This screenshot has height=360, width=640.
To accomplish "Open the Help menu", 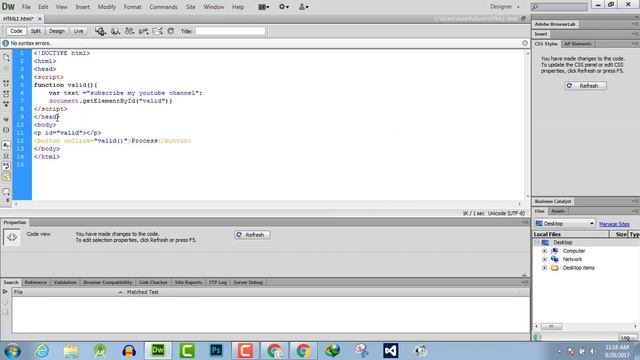I will [x=238, y=7].
